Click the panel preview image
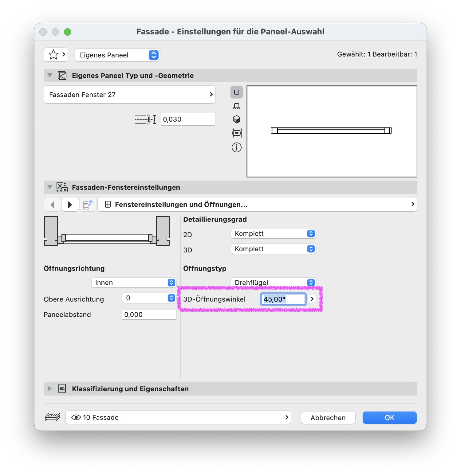The height and width of the screenshot is (476, 461). tap(332, 131)
